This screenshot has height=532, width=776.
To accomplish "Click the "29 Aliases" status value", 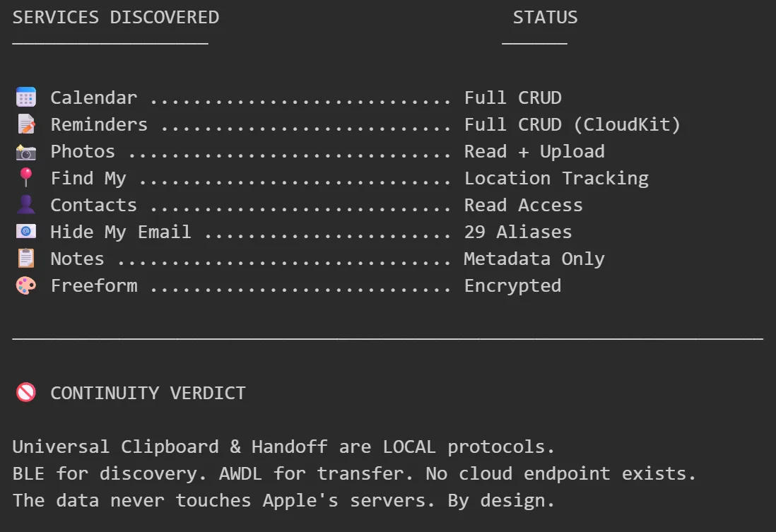I will tap(518, 232).
